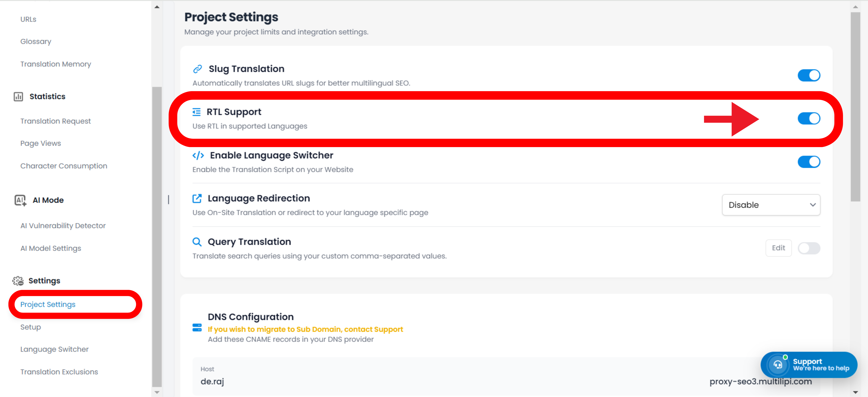Image resolution: width=868 pixels, height=397 pixels.
Task: Open Page Views statistics
Action: pyautogui.click(x=41, y=143)
